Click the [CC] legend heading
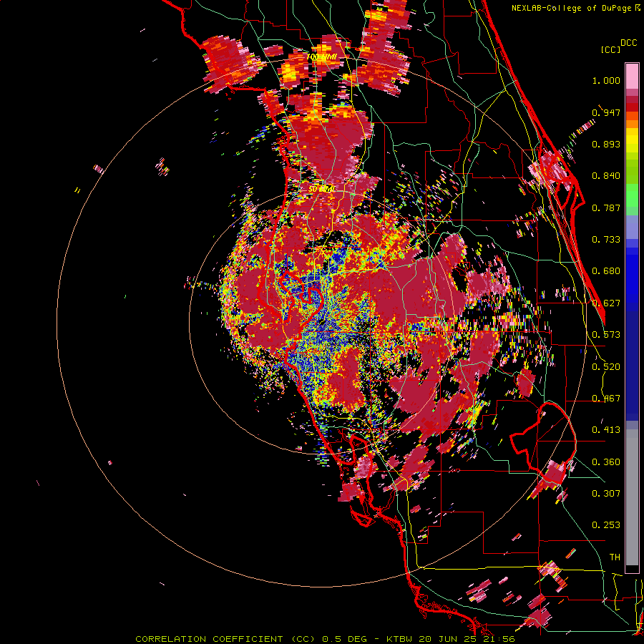The height and width of the screenshot is (644, 644). pos(610,49)
